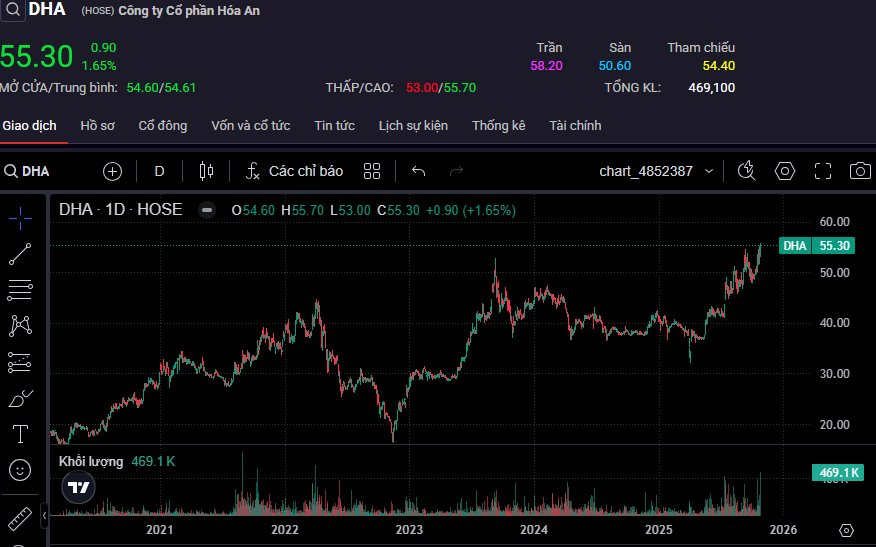Select the crosshair cursor tool
The image size is (876, 547).
coord(20,217)
